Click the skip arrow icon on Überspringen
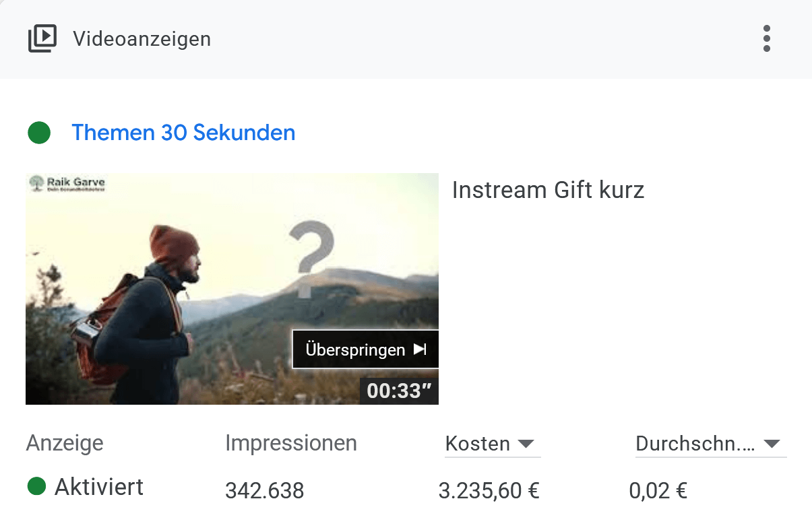Image resolution: width=812 pixels, height=532 pixels. (420, 350)
